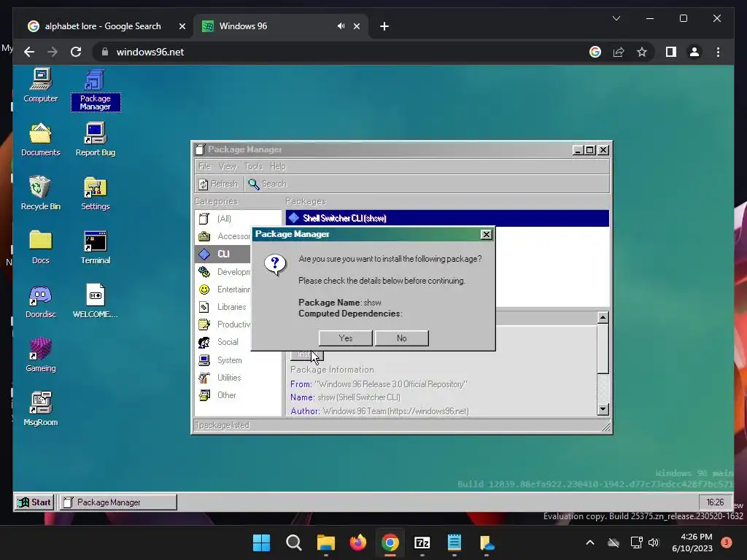
Task: Launch the Report Bug shortcut
Action: [96, 140]
